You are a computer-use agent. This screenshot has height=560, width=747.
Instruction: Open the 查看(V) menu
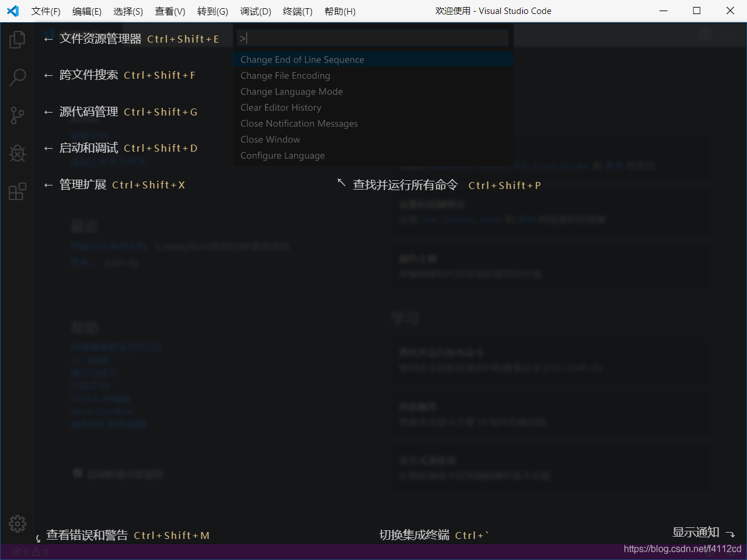(170, 11)
